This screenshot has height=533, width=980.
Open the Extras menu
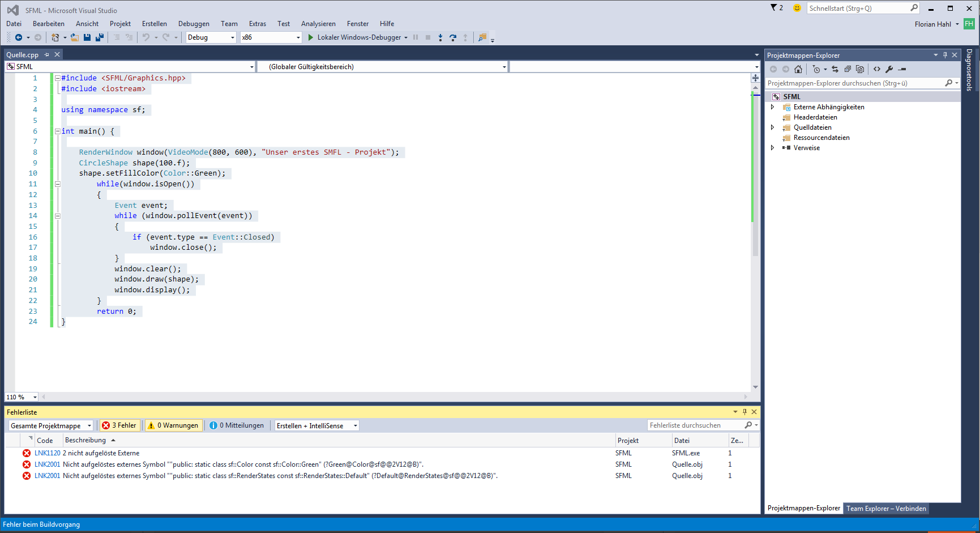[x=258, y=24]
